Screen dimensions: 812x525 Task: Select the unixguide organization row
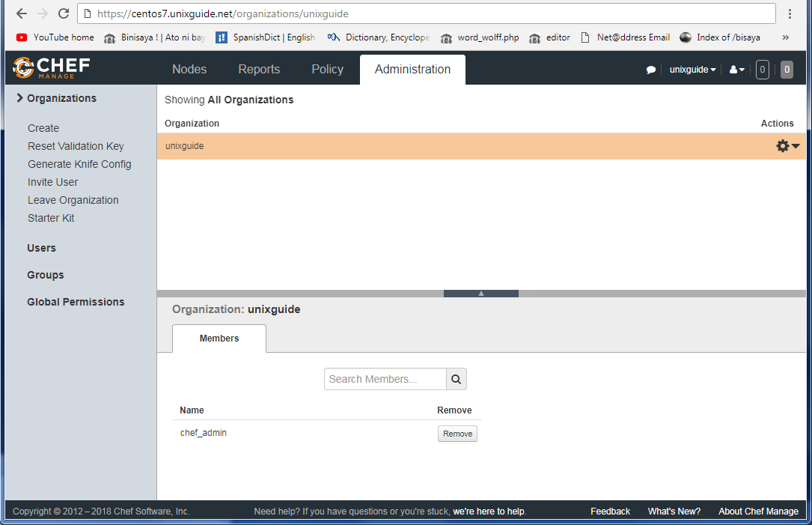click(481, 146)
